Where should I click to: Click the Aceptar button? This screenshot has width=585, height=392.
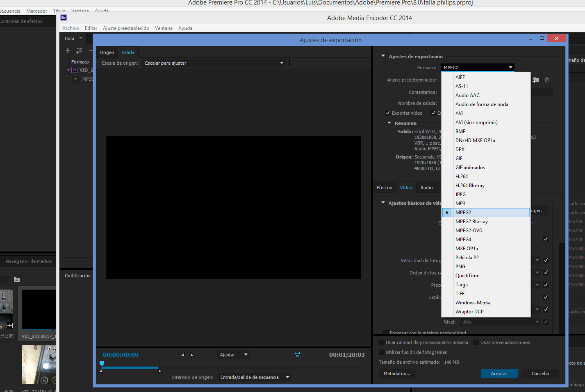[x=499, y=374]
